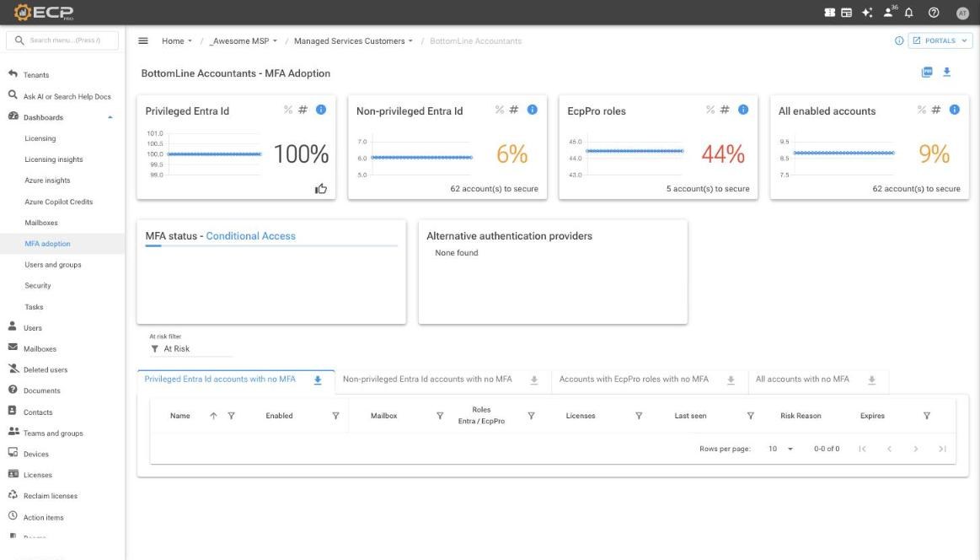Switch Non-privileged Entra Id card to percent
The width and height of the screenshot is (980, 560).
pyautogui.click(x=500, y=110)
